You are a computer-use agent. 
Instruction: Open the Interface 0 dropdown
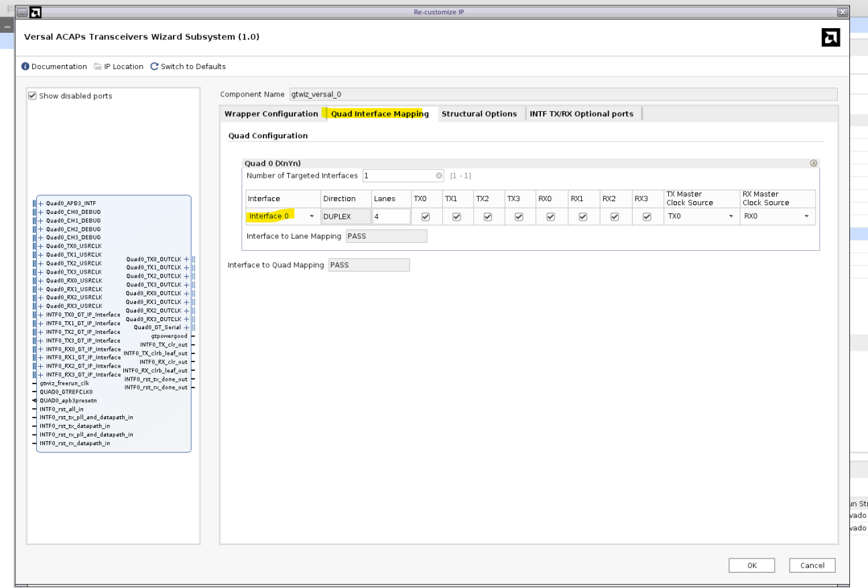click(312, 217)
